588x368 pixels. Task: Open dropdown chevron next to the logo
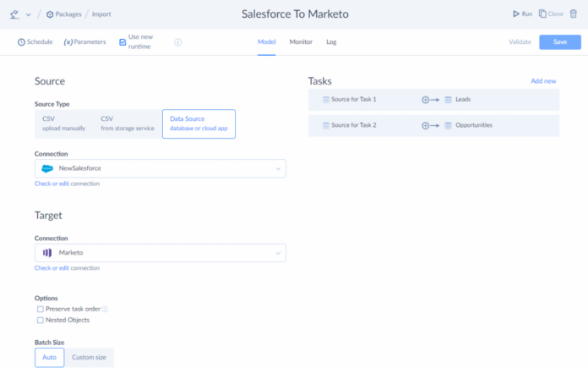[x=29, y=14]
